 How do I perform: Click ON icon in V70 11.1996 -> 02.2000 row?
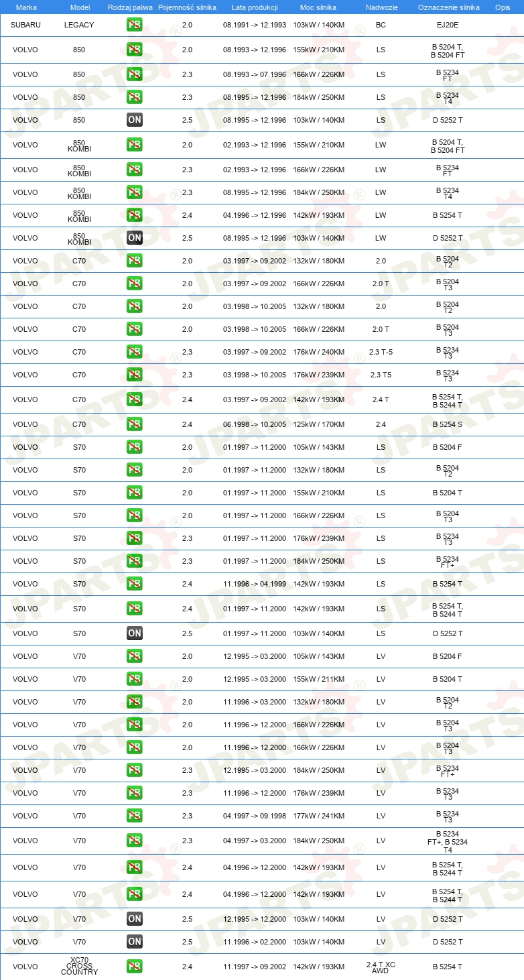(x=135, y=942)
